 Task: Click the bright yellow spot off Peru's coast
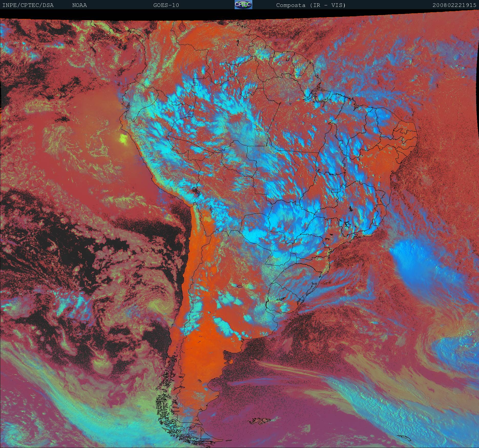pyautogui.click(x=123, y=139)
